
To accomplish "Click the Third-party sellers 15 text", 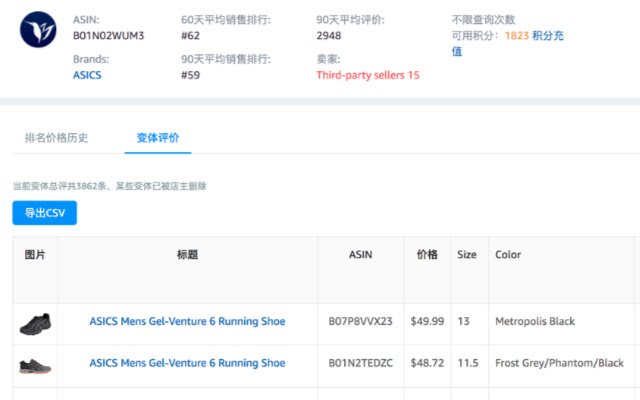I will 368,75.
